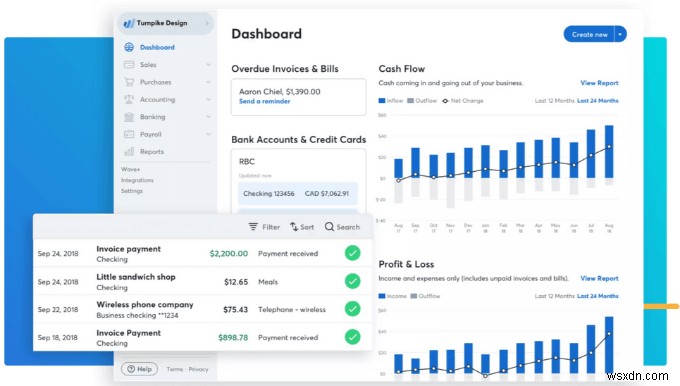Viewport: 680px width, 386px height.
Task: Select Last 12 Months in Cash Flow
Action: point(554,101)
